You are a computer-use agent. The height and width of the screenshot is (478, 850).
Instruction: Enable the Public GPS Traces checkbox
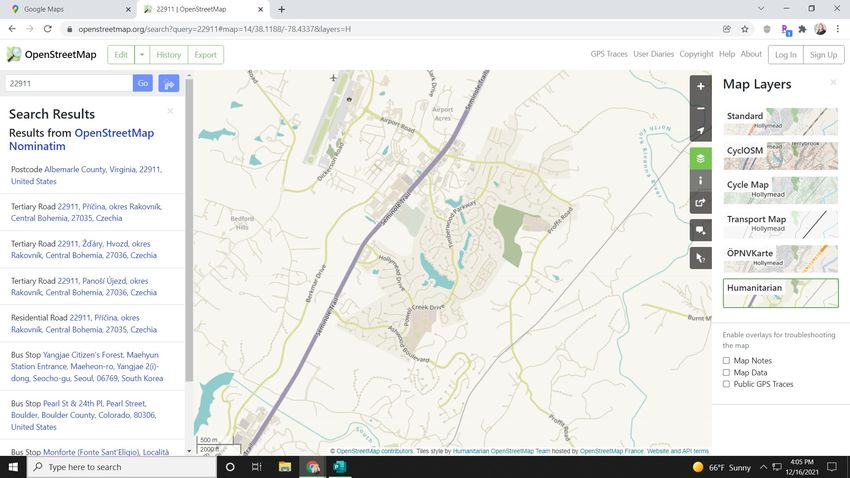726,384
